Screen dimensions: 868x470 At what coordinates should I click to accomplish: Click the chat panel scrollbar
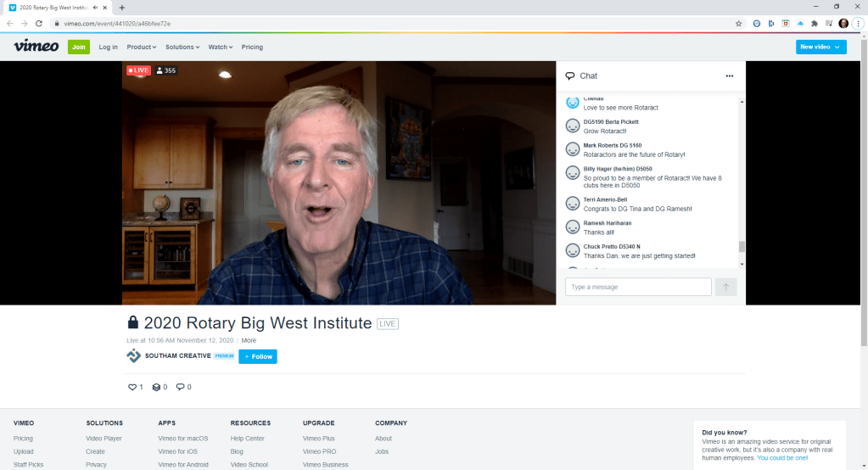point(742,246)
